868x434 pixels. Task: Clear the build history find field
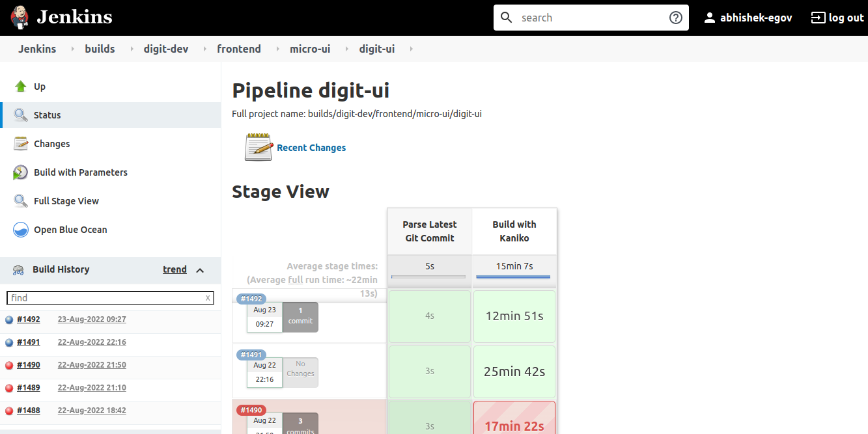click(208, 298)
